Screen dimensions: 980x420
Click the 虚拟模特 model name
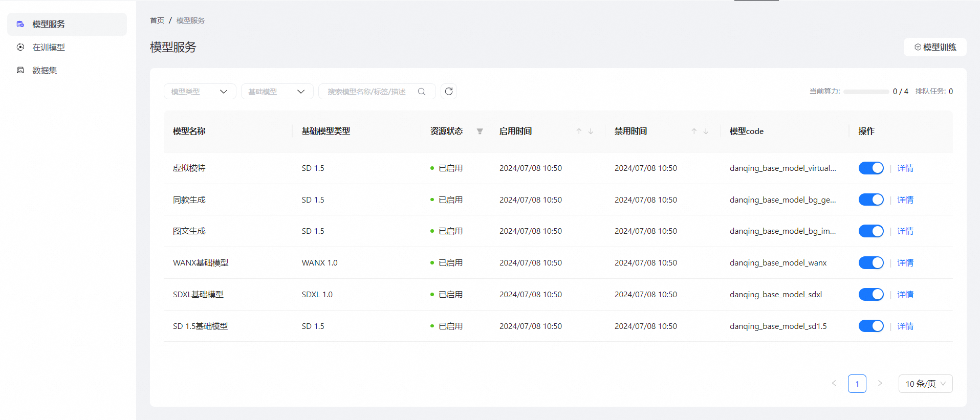click(189, 168)
